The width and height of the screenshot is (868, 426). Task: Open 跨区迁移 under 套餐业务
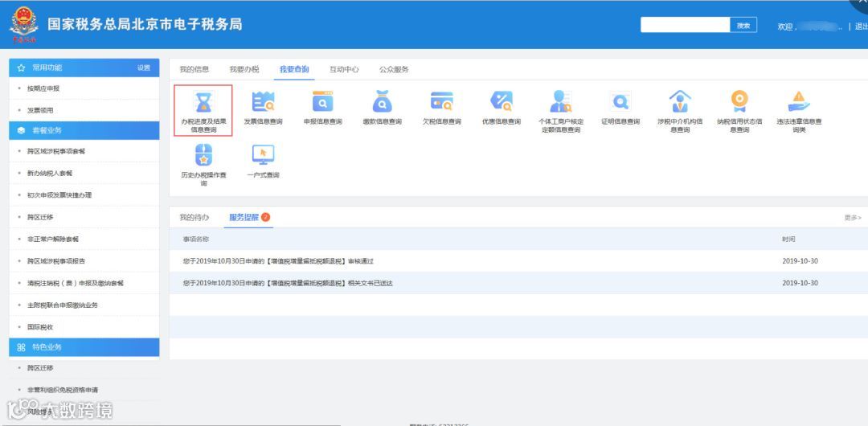point(40,217)
